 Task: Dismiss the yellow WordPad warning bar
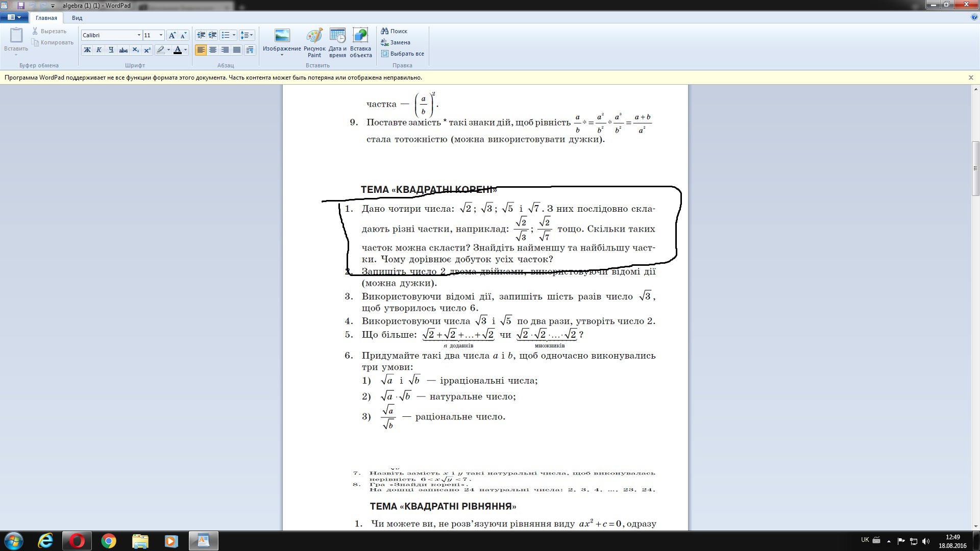(971, 78)
